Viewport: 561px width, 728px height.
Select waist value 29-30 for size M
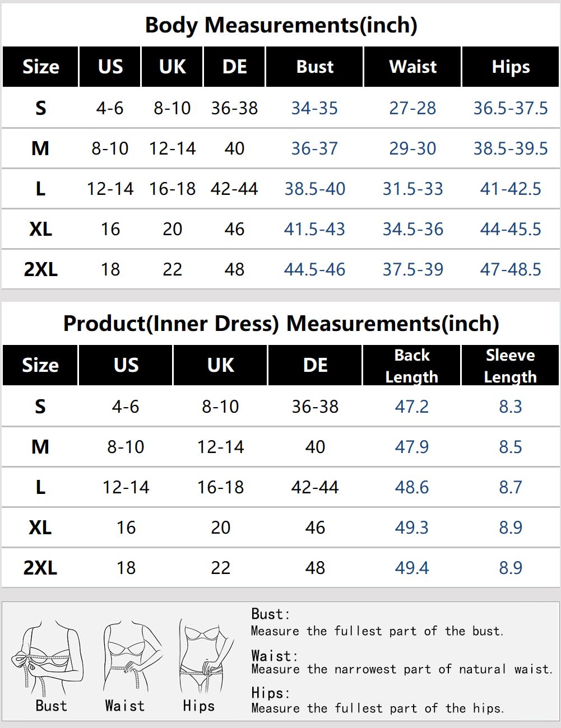[412, 148]
